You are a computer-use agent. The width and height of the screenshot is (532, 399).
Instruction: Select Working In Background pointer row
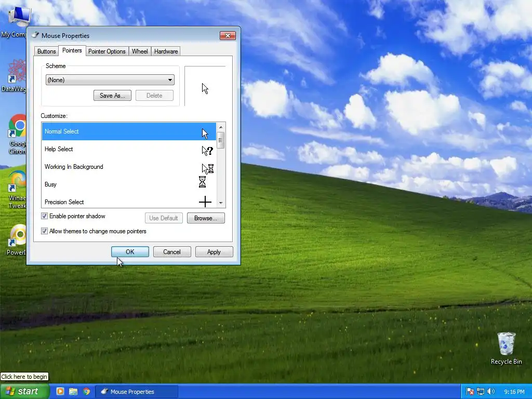tap(129, 167)
